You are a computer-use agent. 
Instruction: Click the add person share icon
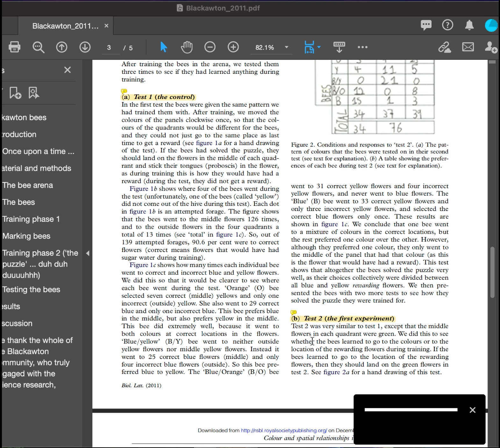pos(491,47)
